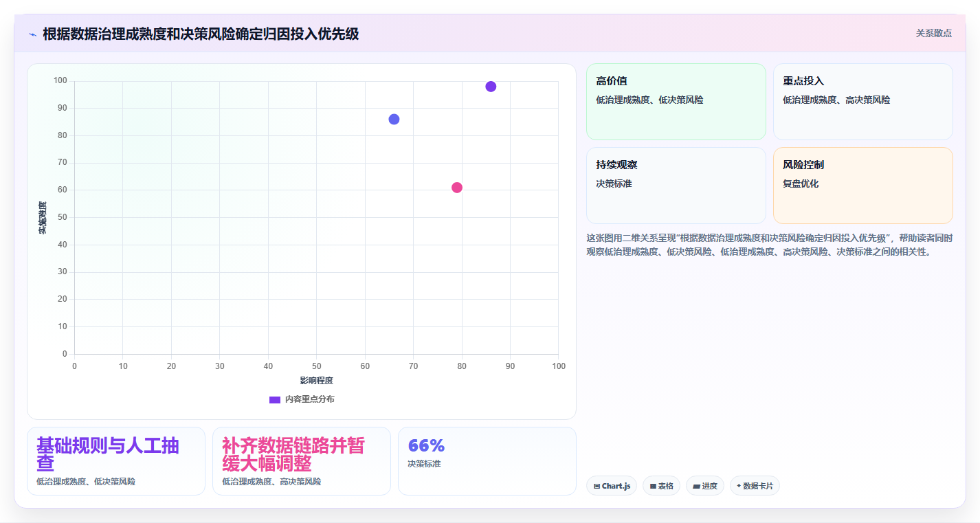
Task: Click the 关系散点 label in header
Action: point(933,33)
